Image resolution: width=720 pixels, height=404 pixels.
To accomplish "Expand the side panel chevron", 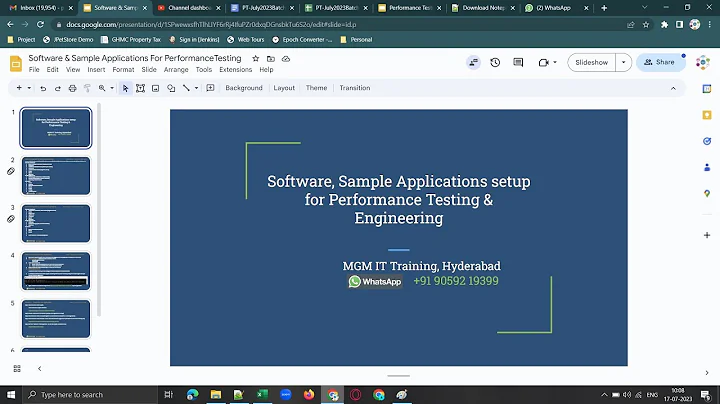I will (x=707, y=373).
